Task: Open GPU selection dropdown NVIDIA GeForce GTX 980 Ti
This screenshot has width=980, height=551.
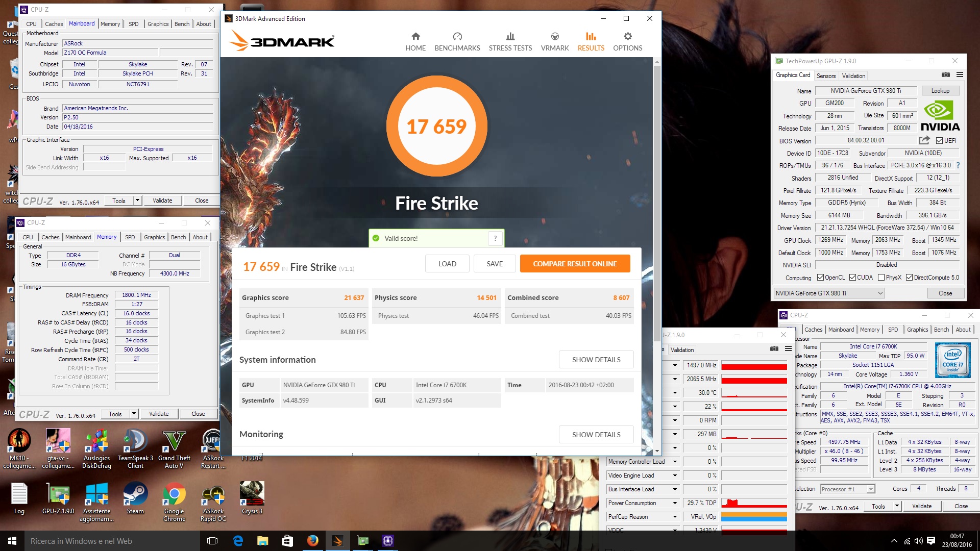Action: [829, 293]
